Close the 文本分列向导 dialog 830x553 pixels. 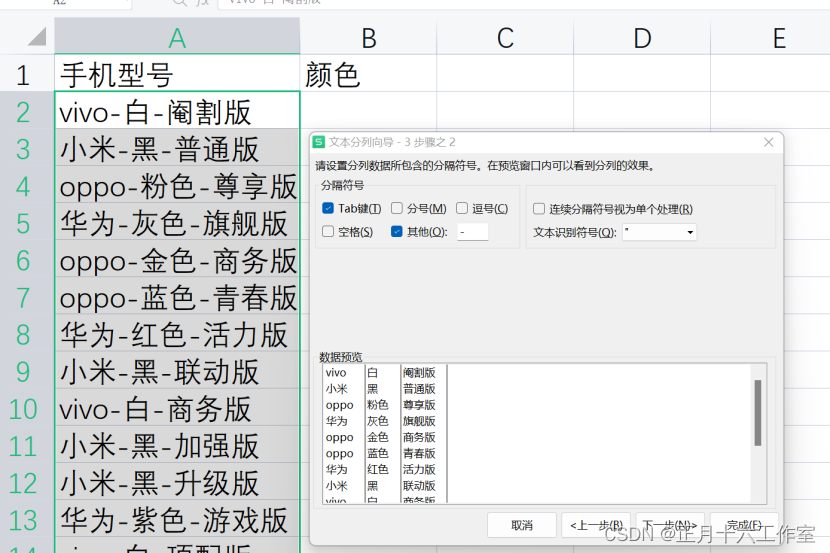[x=769, y=142]
